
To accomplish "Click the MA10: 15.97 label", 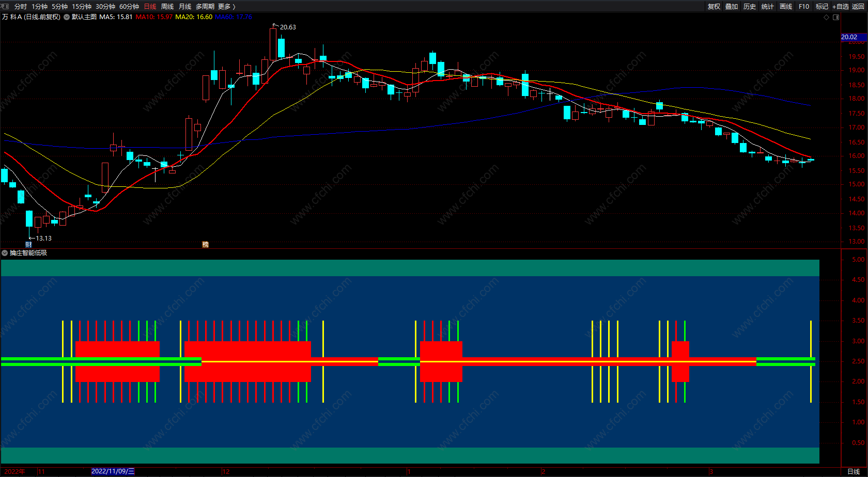I will coord(154,17).
